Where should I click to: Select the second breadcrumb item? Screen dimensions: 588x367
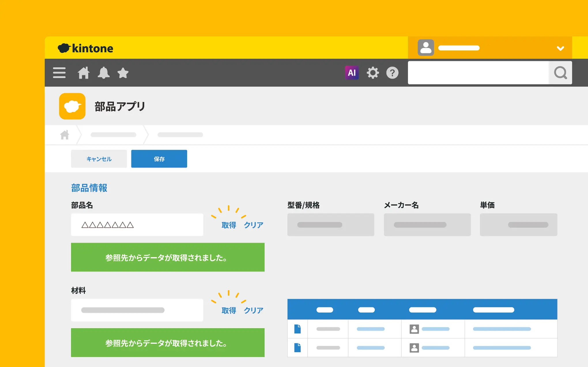click(x=180, y=135)
